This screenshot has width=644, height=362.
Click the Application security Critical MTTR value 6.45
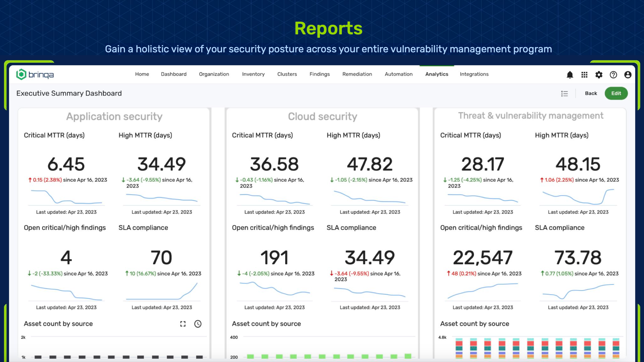[66, 164]
